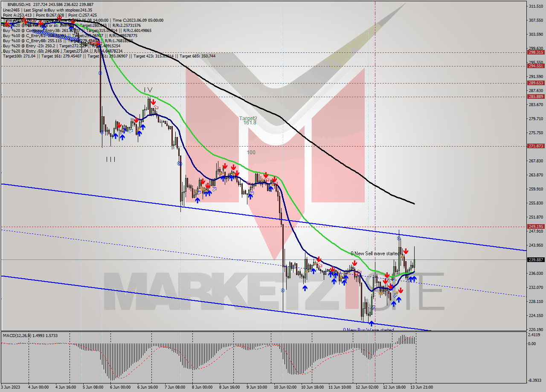The width and height of the screenshot is (546, 392).
Task: Click the '12 Jun 18:00' time axis label
Action: point(394,387)
